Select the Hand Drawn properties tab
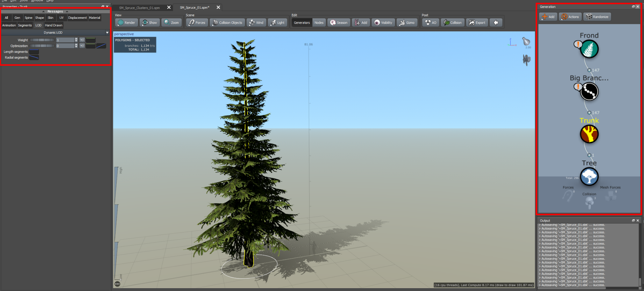Image resolution: width=644 pixels, height=291 pixels. 54,25
